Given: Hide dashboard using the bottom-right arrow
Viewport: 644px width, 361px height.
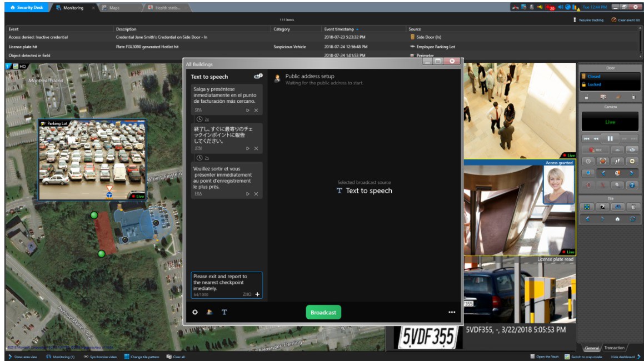Looking at the screenshot, I should 638,357.
